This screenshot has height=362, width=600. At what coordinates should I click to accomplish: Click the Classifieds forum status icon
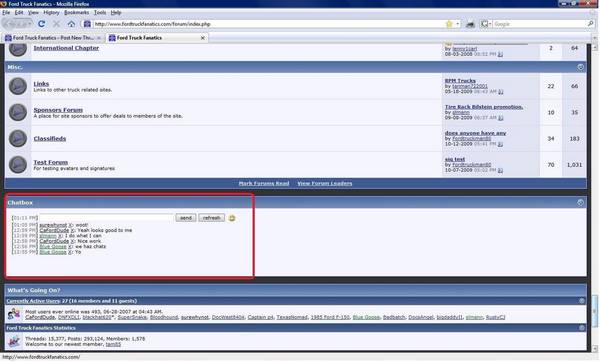click(x=18, y=138)
